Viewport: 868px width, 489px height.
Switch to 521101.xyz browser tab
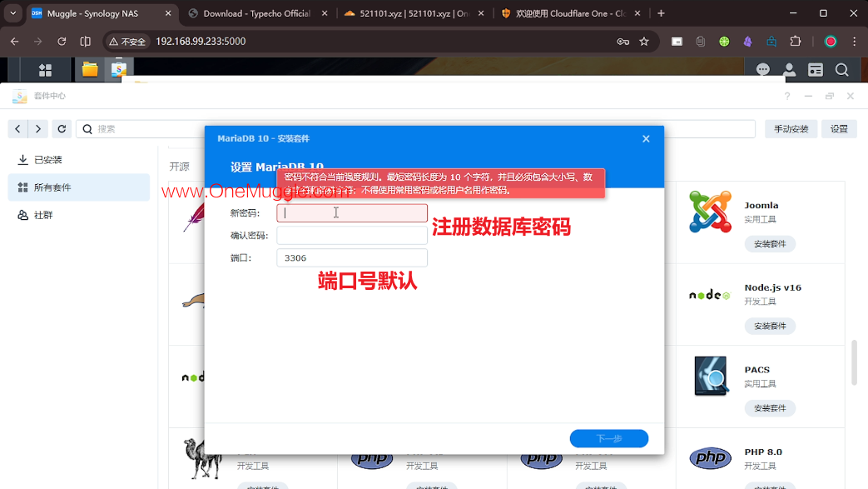tap(413, 13)
